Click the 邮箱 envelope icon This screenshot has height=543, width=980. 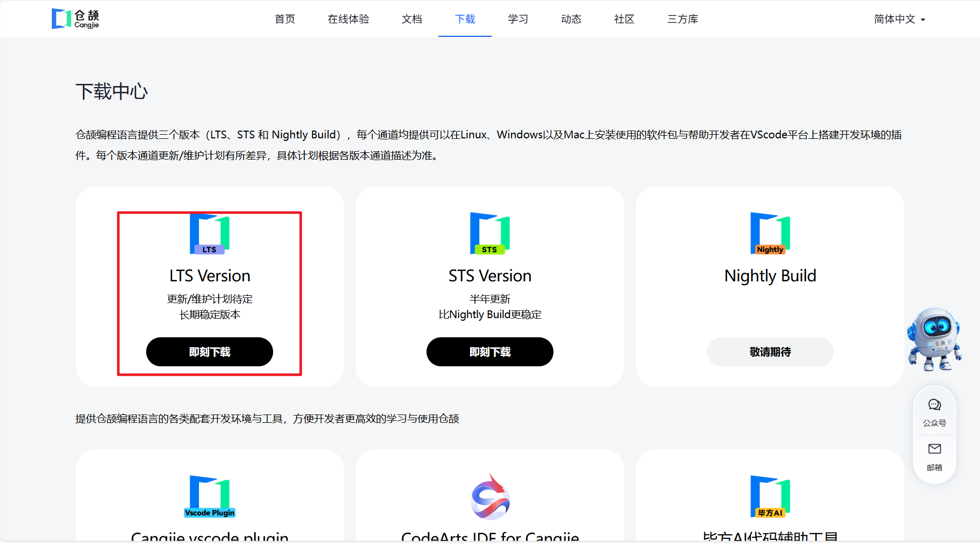(x=934, y=449)
